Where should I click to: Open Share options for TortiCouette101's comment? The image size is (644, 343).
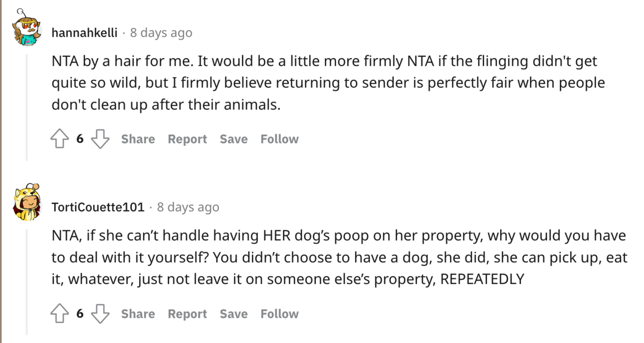click(138, 313)
